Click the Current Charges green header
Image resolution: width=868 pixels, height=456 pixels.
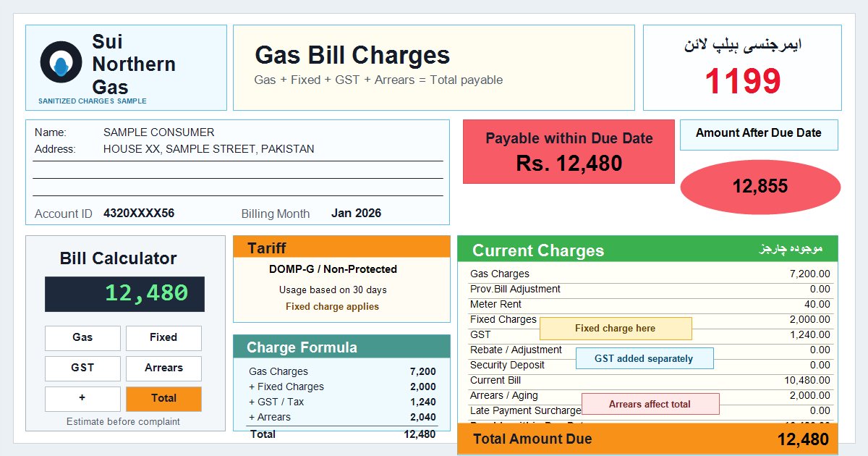click(x=647, y=250)
